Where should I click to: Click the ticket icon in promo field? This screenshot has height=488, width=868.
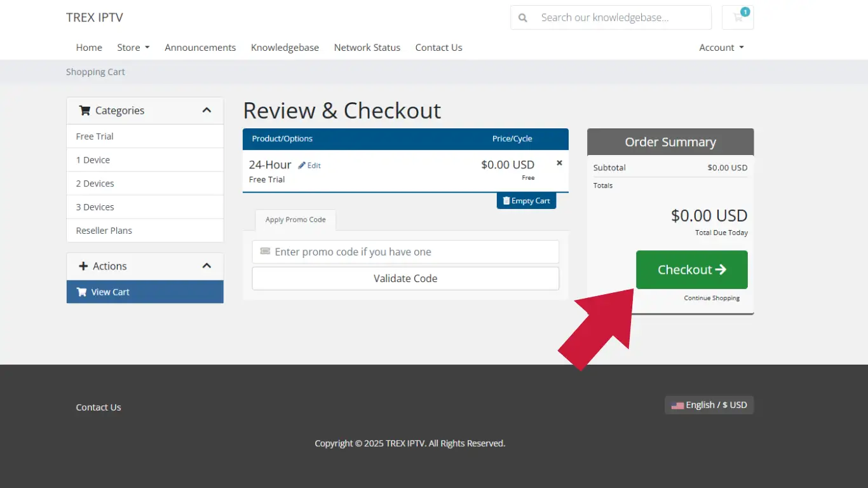coord(265,252)
